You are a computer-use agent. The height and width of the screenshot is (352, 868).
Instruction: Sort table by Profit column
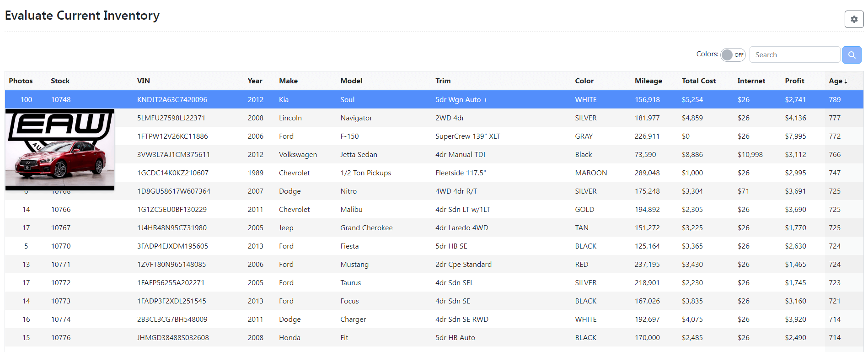794,81
